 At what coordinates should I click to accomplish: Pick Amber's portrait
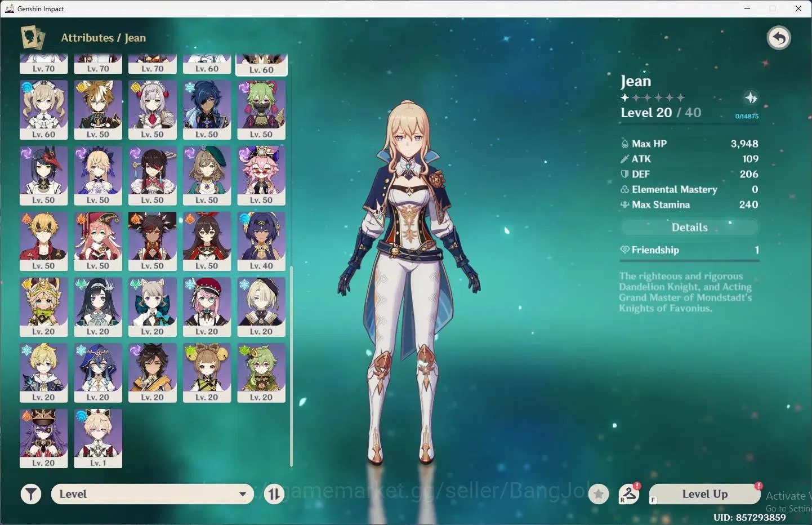207,241
